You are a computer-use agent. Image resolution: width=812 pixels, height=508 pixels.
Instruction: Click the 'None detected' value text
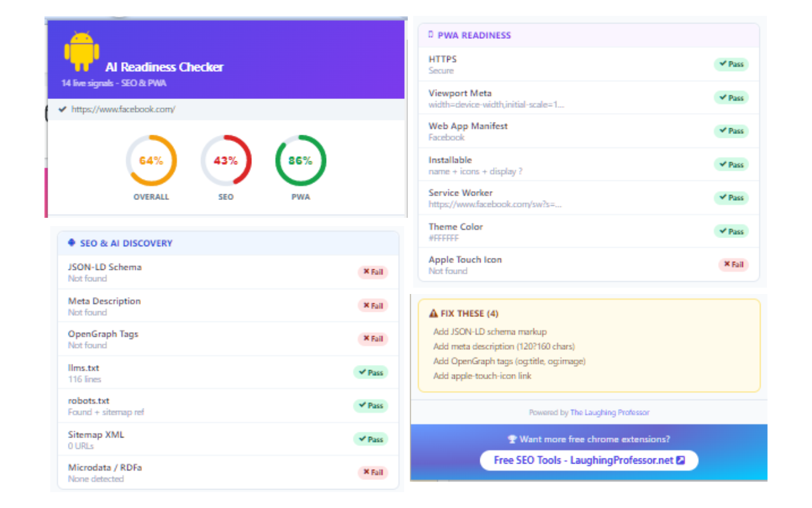[96, 479]
